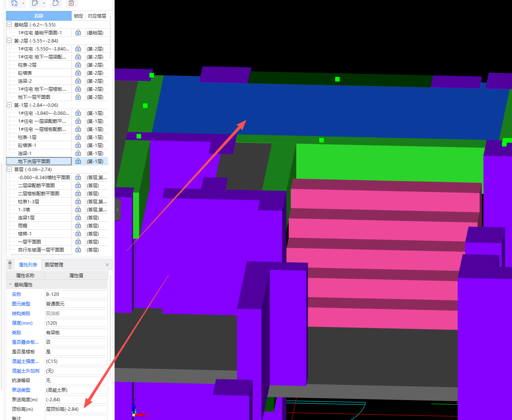
Task: Click lock icon for 二层梁配筋平面图 row
Action: click(78, 186)
